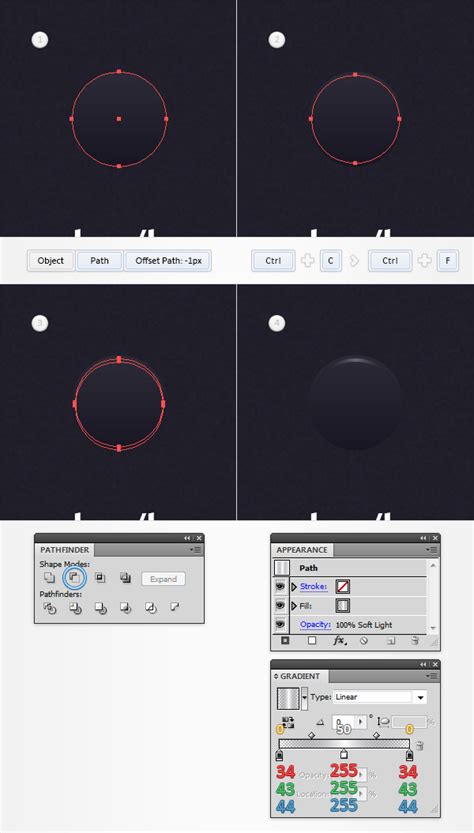Open the fx effects menu in Appearance
474x833 pixels.
[x=339, y=641]
